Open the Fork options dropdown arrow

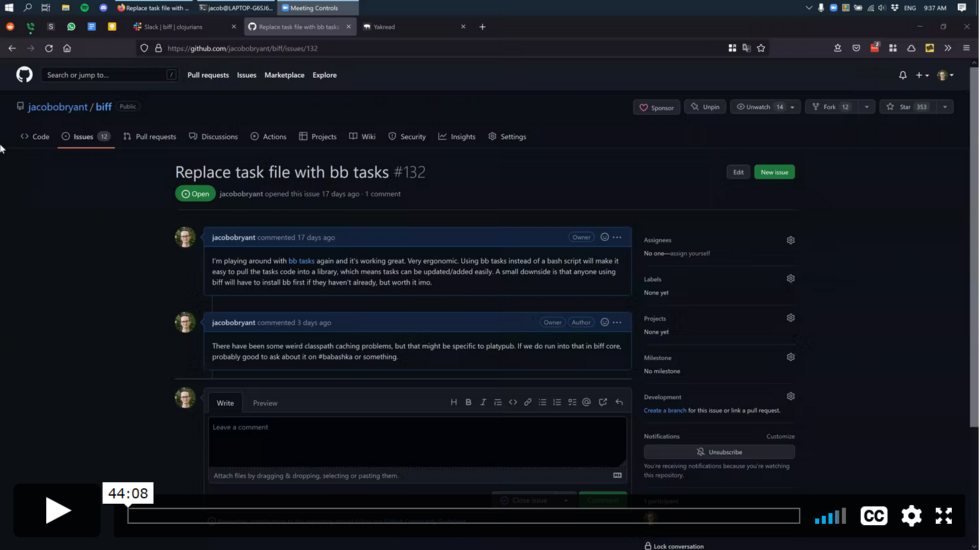[867, 106]
